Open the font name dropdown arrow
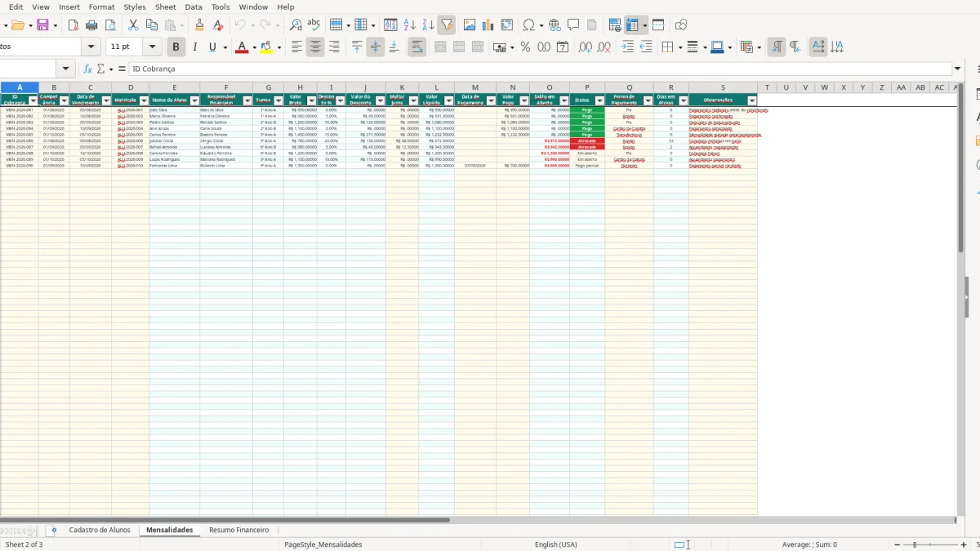This screenshot has height=551, width=980. [x=91, y=47]
